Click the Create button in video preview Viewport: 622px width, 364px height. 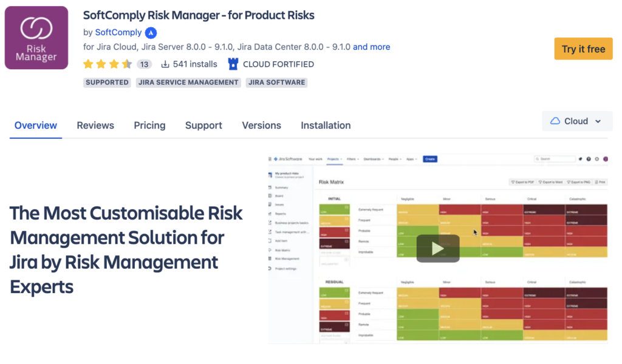pos(430,159)
